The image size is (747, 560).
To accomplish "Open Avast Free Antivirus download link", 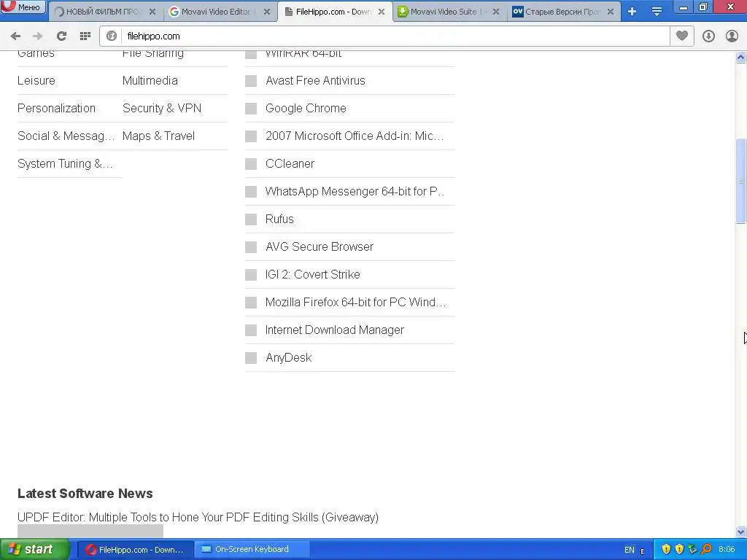I will point(315,80).
